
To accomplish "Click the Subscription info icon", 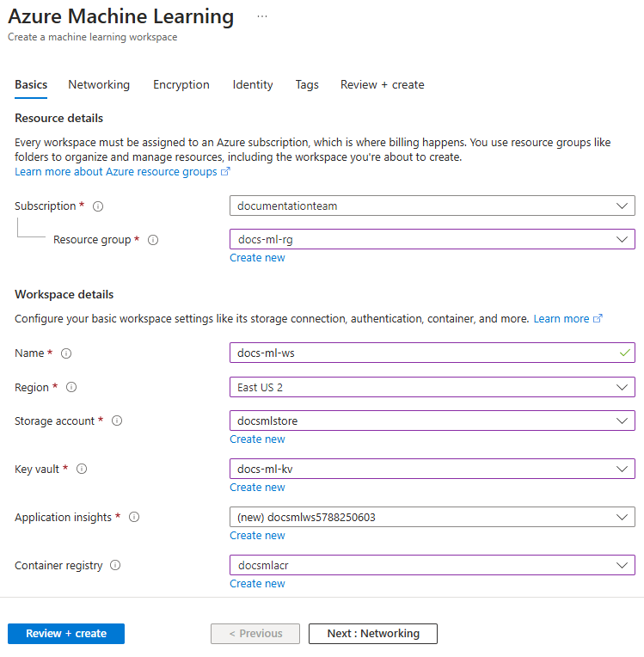I will point(98,206).
